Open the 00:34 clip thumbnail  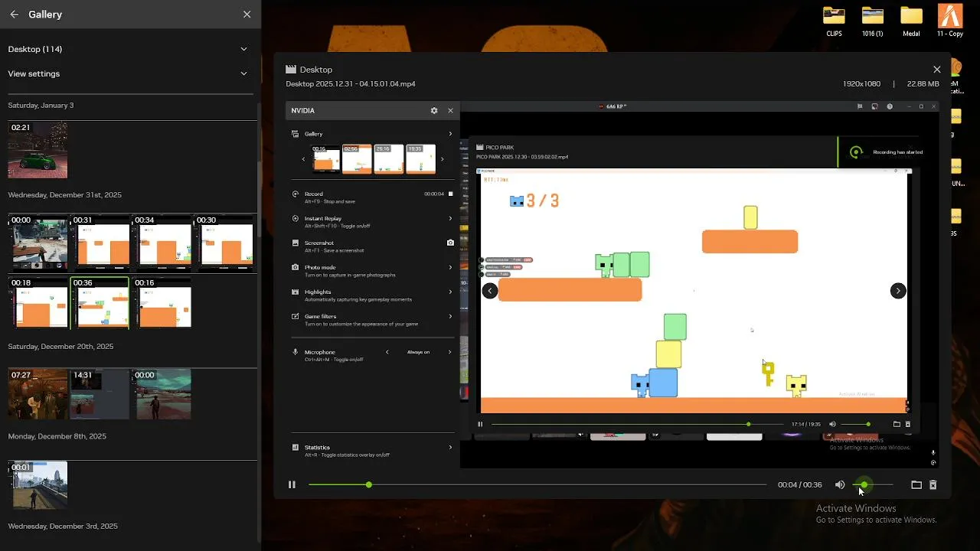162,242
